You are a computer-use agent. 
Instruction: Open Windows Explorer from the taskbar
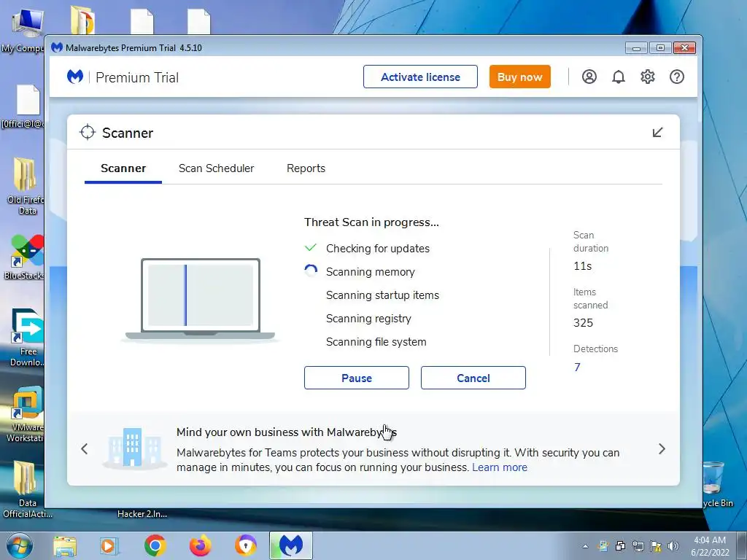pyautogui.click(x=65, y=545)
